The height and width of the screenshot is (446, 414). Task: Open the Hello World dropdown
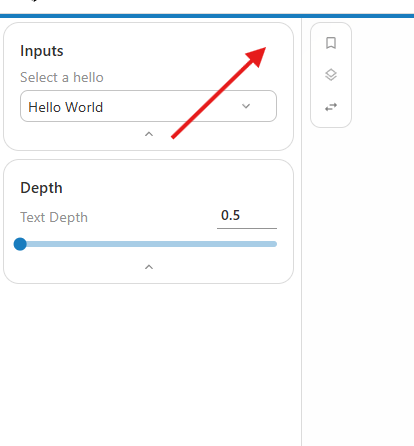[148, 106]
